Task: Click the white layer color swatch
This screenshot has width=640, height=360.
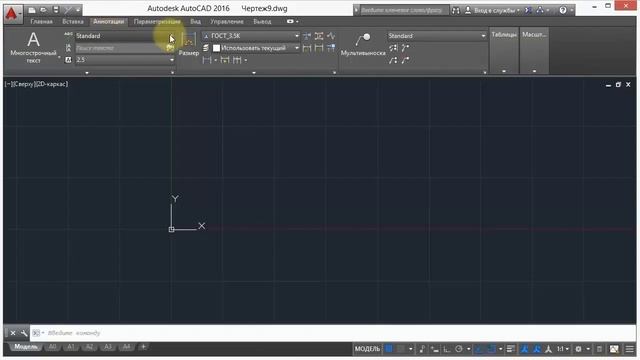Action: pyautogui.click(x=216, y=48)
